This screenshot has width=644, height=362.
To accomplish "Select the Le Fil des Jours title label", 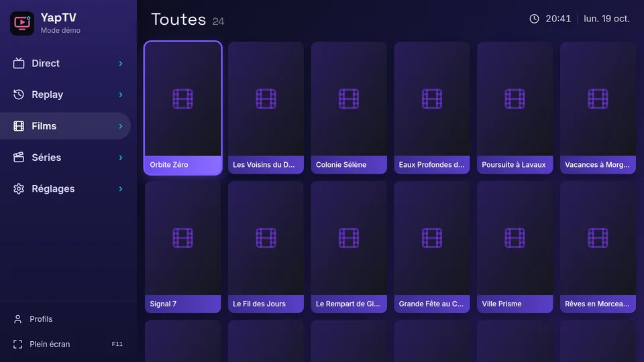I will 259,304.
